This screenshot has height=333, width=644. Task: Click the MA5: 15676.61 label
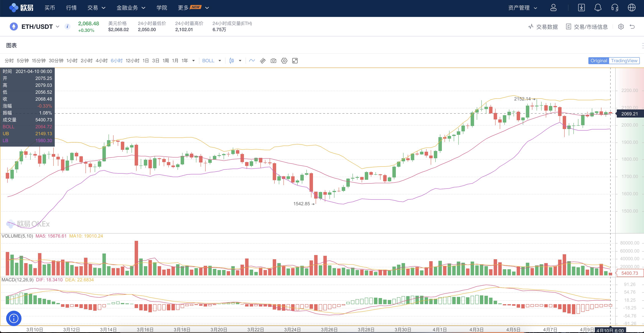pos(51,236)
